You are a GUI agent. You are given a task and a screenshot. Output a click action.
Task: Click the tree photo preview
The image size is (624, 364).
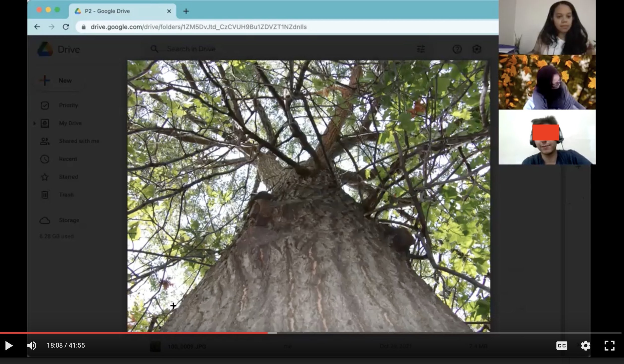coord(309,196)
